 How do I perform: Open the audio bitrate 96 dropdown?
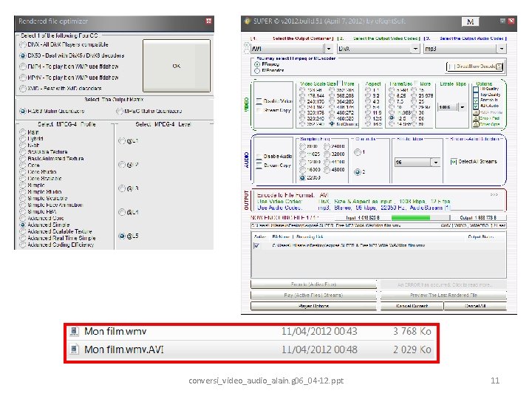(x=436, y=163)
